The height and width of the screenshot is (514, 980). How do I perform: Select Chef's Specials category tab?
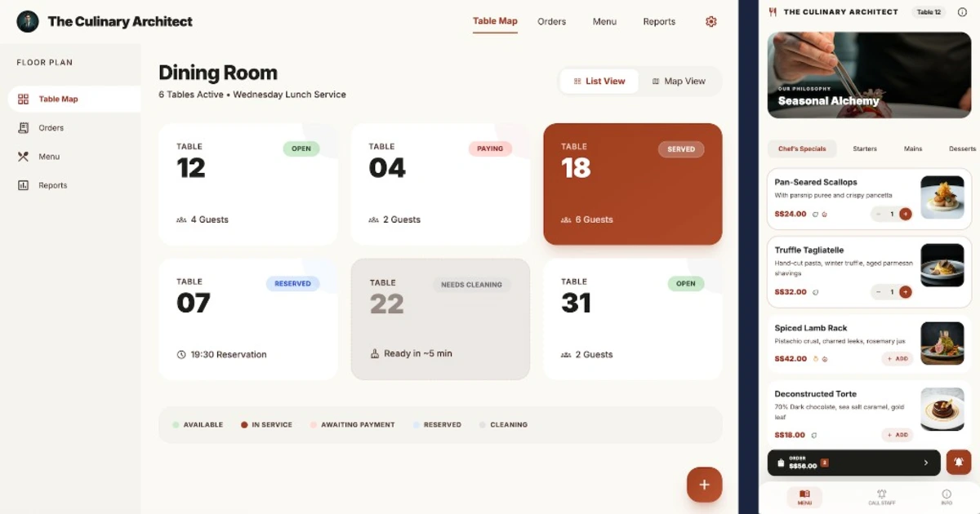click(x=802, y=148)
